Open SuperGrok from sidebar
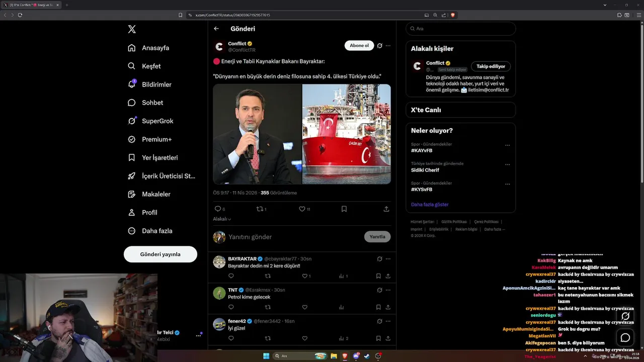This screenshot has height=362, width=644. point(150,121)
